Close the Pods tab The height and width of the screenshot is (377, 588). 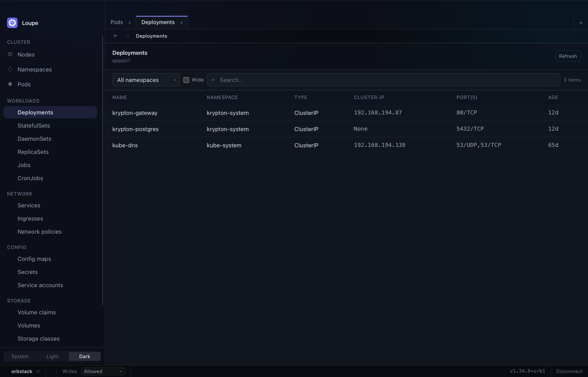coord(129,22)
